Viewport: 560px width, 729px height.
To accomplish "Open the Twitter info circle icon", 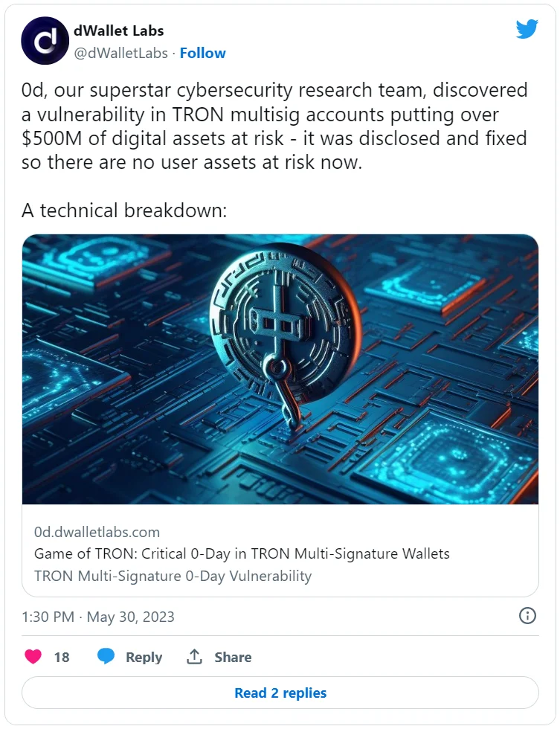I will pyautogui.click(x=527, y=615).
